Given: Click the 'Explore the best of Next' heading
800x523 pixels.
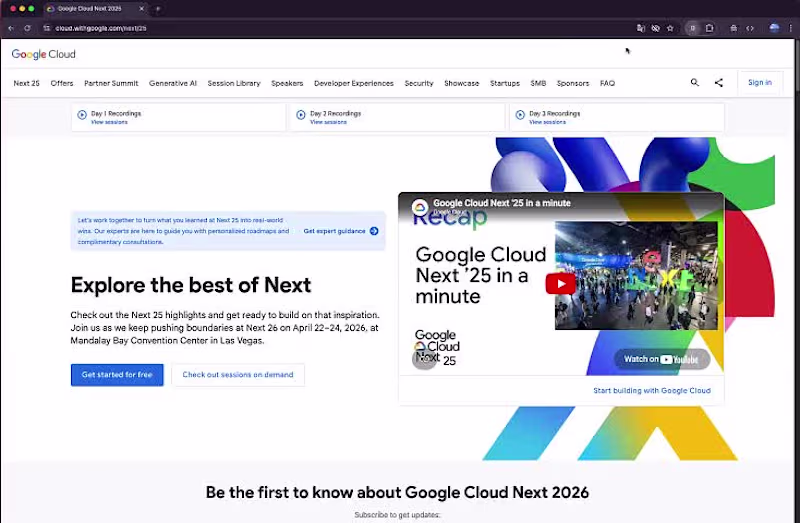Looking at the screenshot, I should (x=191, y=285).
